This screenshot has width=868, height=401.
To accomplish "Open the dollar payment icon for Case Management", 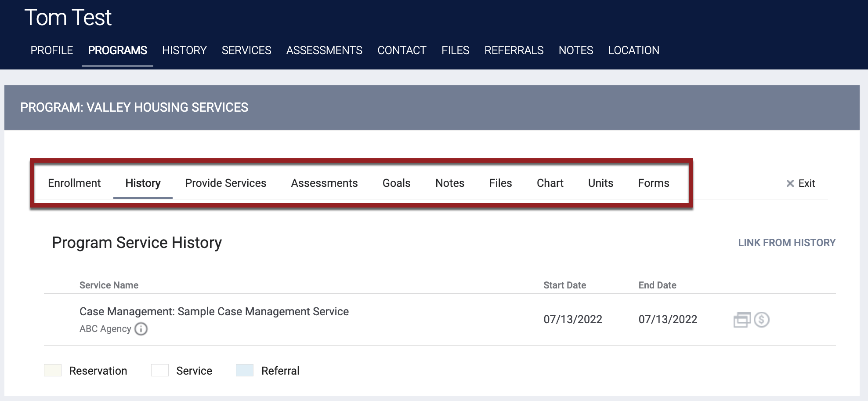I will (x=761, y=320).
